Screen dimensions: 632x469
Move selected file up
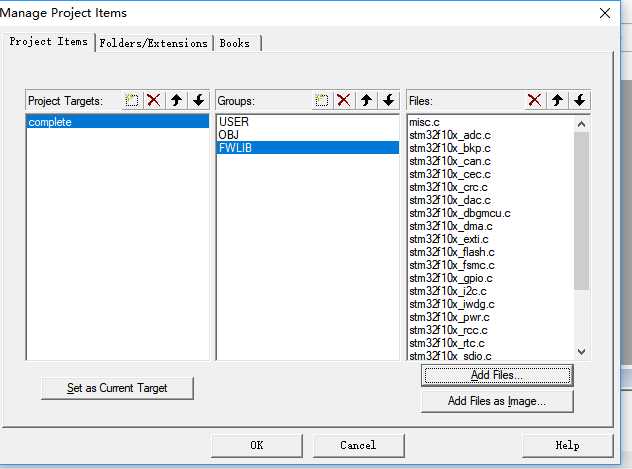[557, 100]
